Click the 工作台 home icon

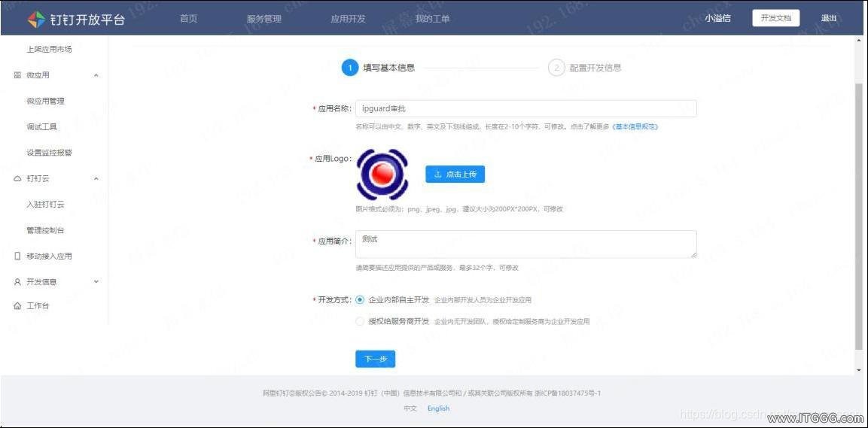point(17,306)
